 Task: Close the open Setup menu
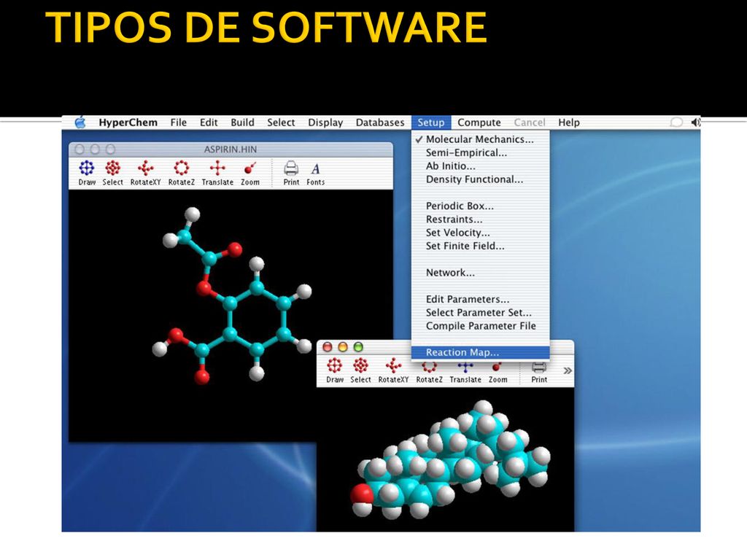click(430, 122)
